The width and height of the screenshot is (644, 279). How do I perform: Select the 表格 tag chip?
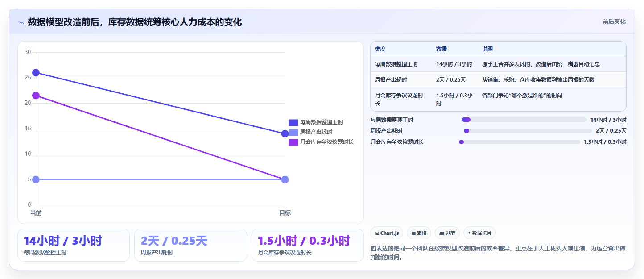(419, 233)
